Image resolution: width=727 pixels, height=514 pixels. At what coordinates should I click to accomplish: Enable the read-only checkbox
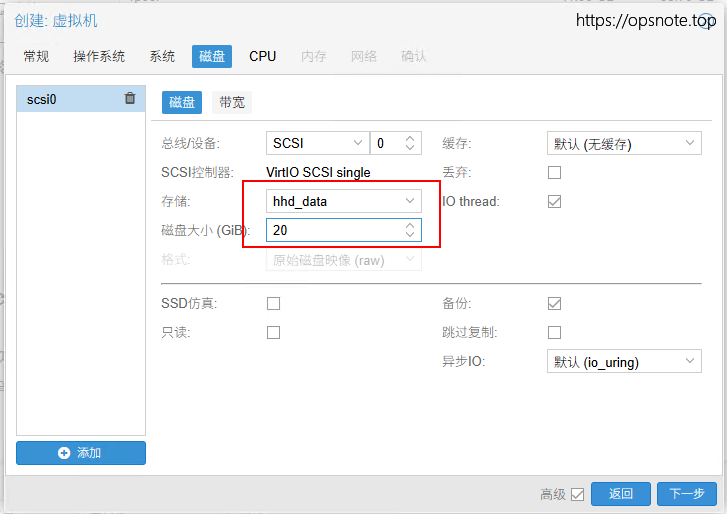pyautogui.click(x=273, y=332)
